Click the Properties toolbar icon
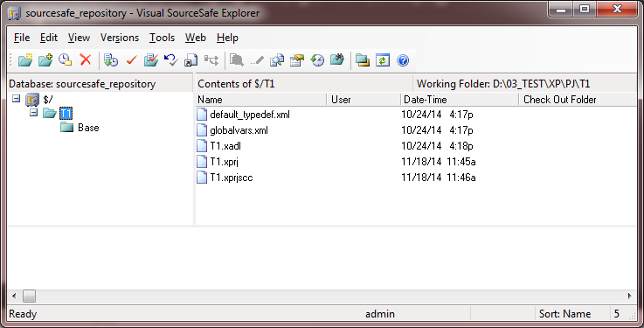 click(x=297, y=60)
